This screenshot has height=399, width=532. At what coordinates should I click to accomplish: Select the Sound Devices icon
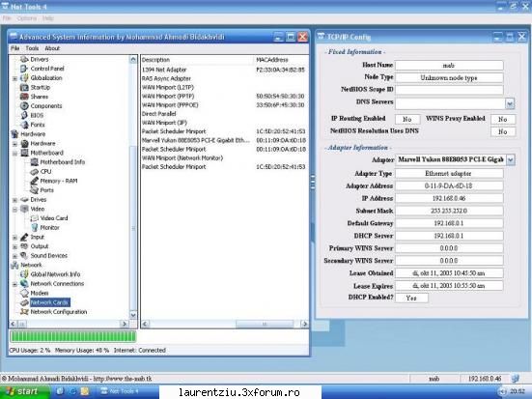[24, 255]
